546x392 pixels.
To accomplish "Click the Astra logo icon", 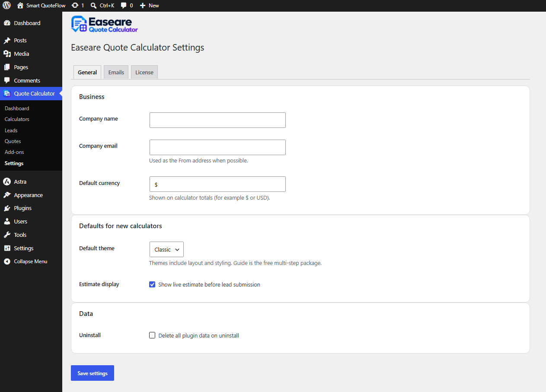I will point(7,182).
